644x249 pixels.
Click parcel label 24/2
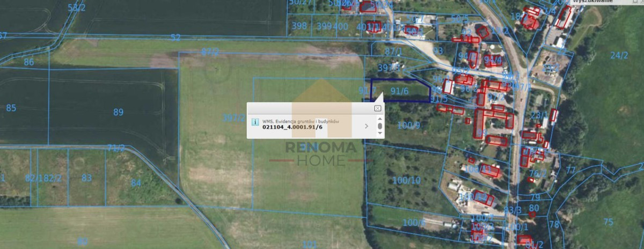[x=619, y=55]
